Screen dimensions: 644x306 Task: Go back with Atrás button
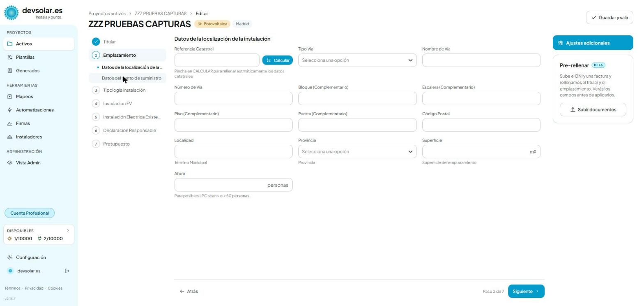click(189, 291)
